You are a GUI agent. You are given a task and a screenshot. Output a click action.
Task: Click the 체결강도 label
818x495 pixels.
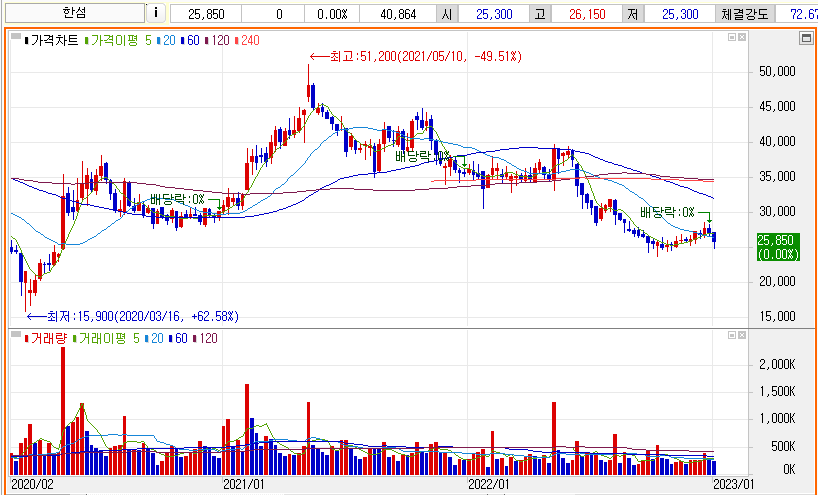744,14
